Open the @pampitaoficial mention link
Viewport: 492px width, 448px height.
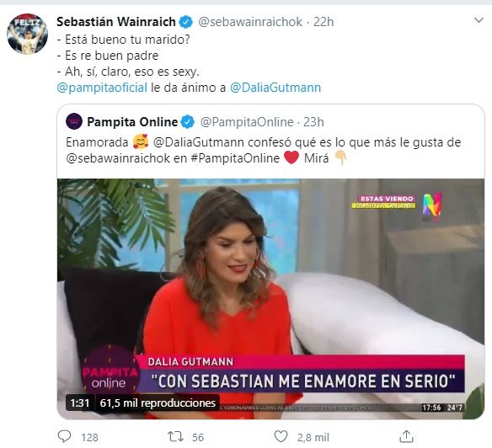point(102,88)
